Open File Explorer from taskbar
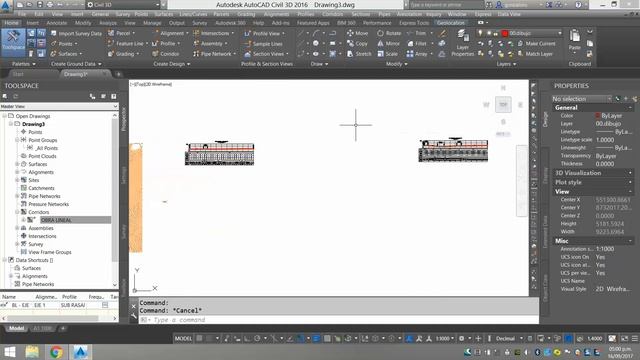The image size is (640, 360). coord(32,352)
